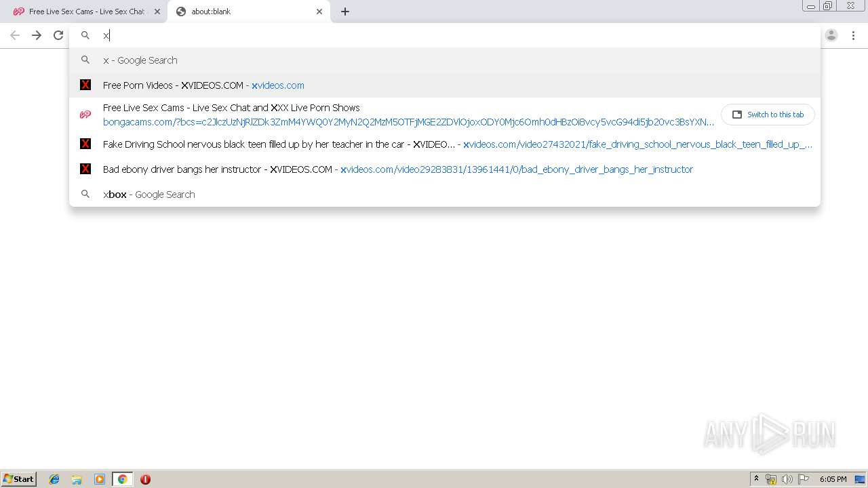Open the profile avatar icon
Screen dimensions: 868x488
click(x=831, y=35)
